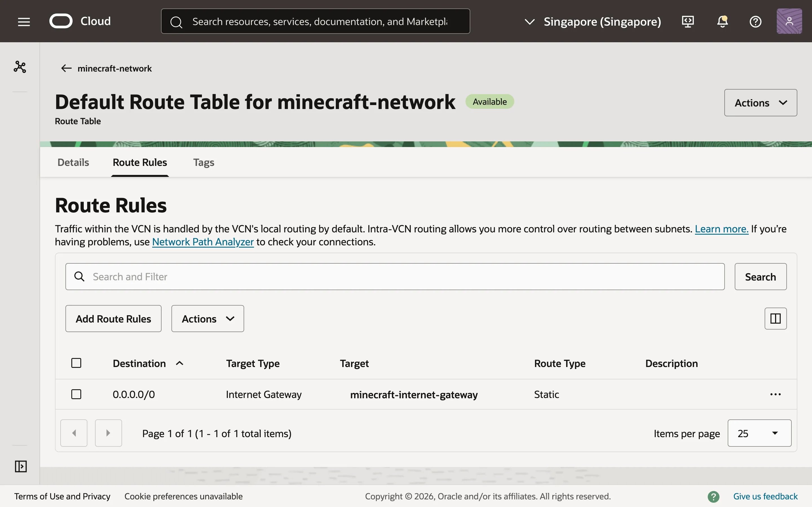Click the networking sidebar icon
This screenshot has width=812, height=507.
point(20,67)
